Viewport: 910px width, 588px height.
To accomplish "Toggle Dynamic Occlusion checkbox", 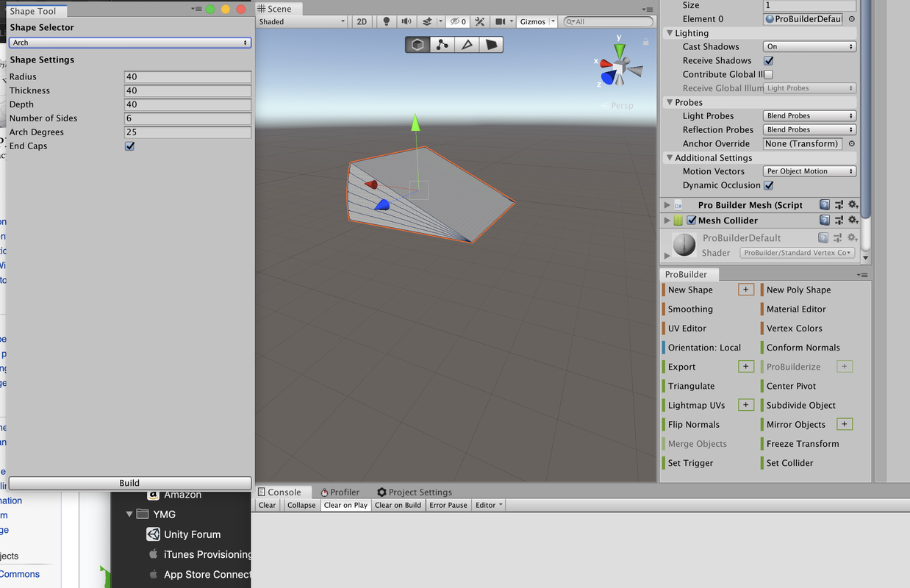I will pos(769,185).
